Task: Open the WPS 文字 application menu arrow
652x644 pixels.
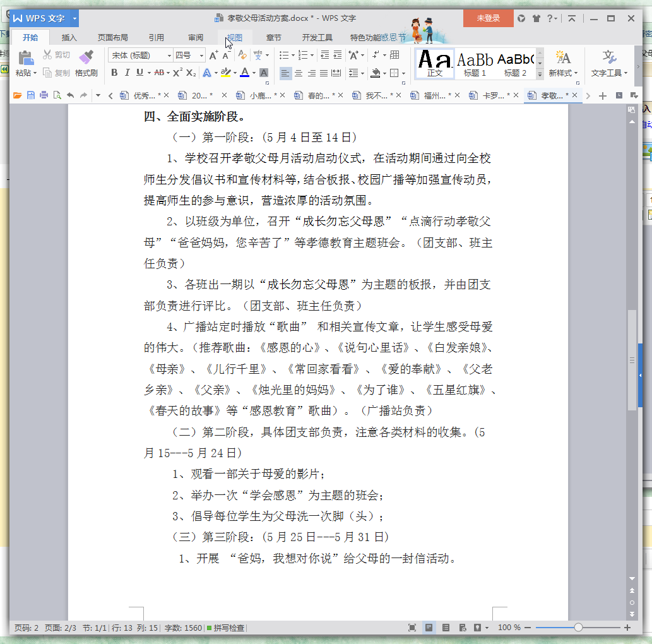Action: (75, 18)
